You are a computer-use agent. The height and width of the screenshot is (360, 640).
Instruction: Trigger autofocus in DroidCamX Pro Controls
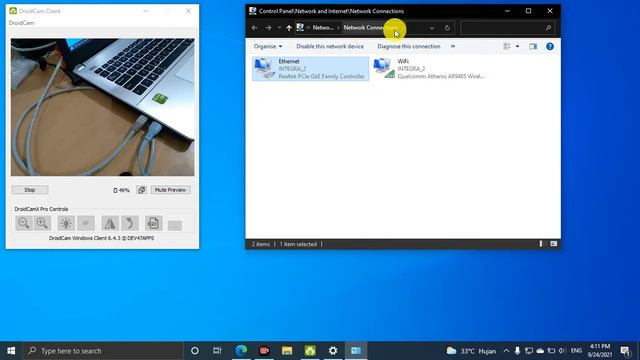[x=86, y=223]
